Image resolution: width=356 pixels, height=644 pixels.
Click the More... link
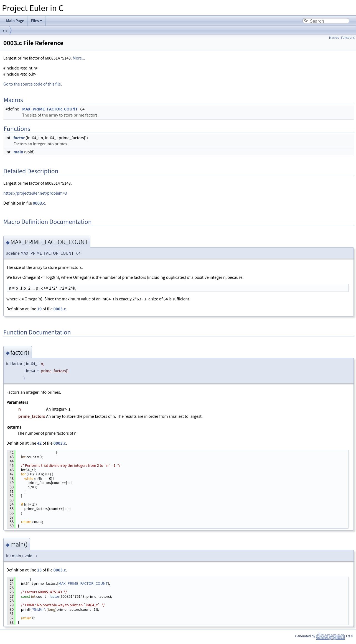tap(79, 58)
